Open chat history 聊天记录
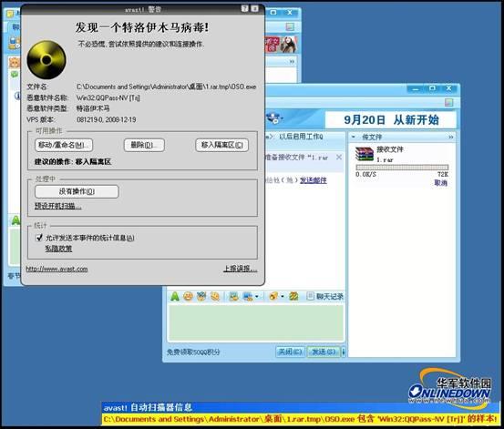The height and width of the screenshot is (429, 504). [325, 296]
